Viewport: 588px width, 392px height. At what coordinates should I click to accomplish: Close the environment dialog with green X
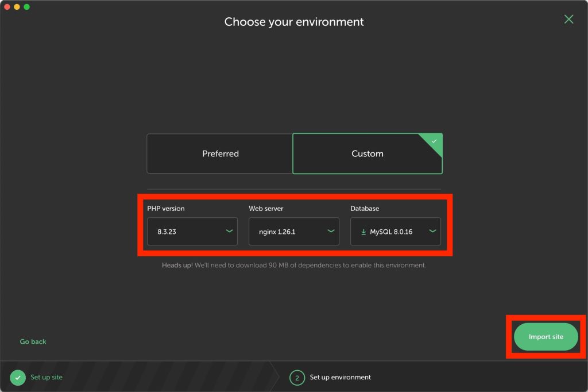(x=568, y=20)
